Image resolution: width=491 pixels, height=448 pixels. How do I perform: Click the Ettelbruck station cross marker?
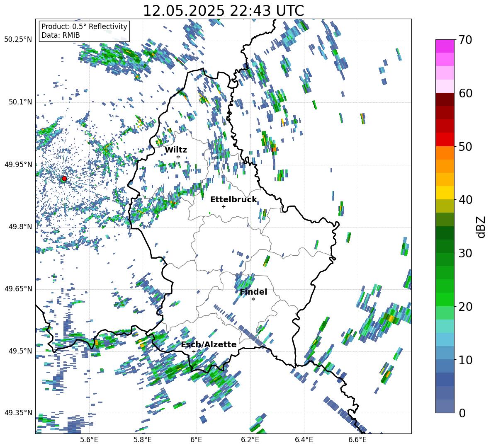pyautogui.click(x=224, y=206)
